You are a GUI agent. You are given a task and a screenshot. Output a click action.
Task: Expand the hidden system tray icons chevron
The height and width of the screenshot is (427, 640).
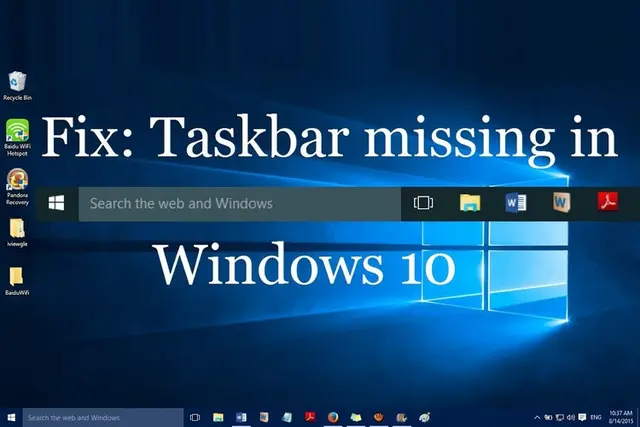coord(537,417)
